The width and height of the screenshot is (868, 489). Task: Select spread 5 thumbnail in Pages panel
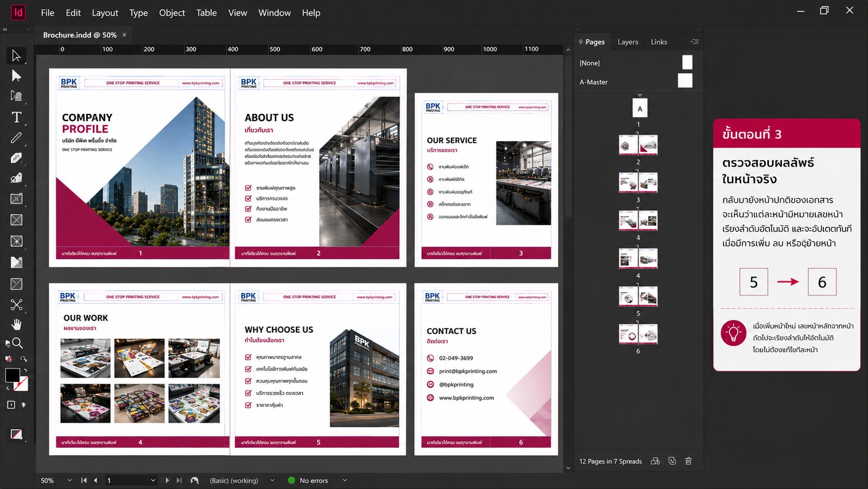(638, 296)
